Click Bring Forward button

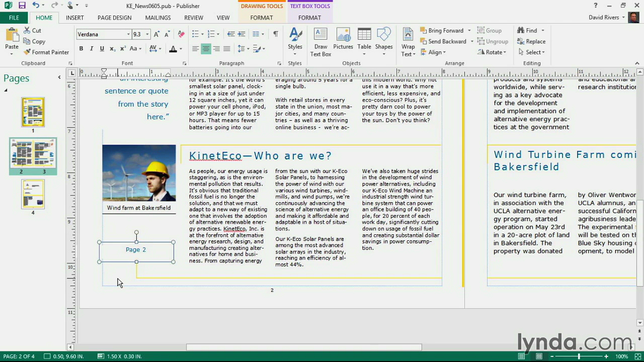[x=441, y=31]
